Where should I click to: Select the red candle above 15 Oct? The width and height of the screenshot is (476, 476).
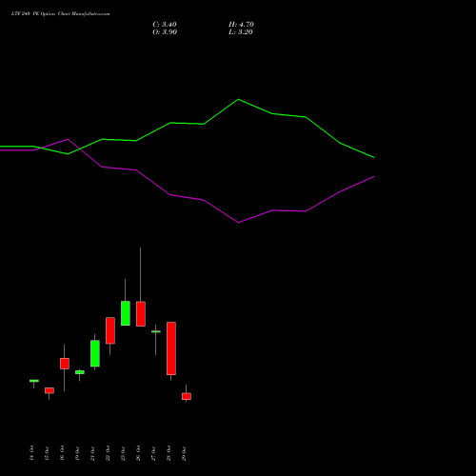coord(50,390)
